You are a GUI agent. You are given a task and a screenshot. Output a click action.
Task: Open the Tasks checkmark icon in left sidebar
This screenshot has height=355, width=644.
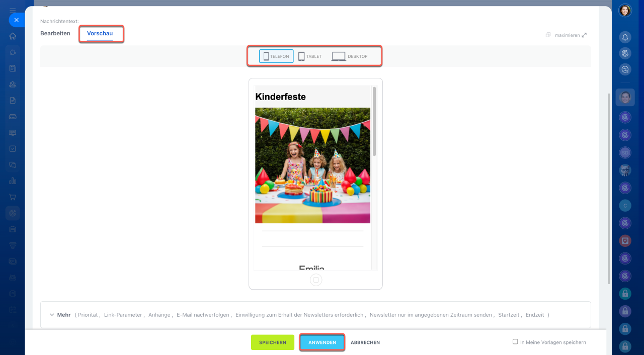[x=13, y=149]
